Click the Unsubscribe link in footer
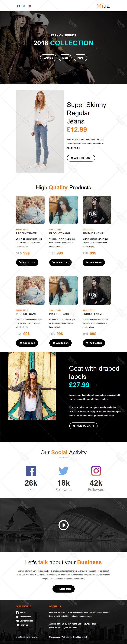The height and width of the screenshot is (644, 127). click(x=54, y=637)
